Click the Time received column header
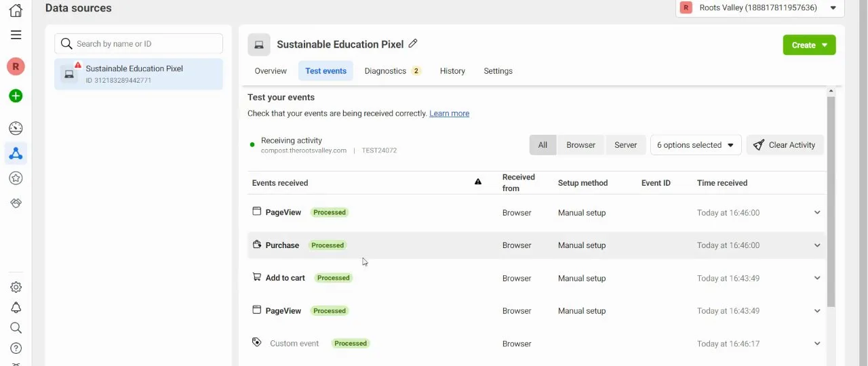Image resolution: width=868 pixels, height=366 pixels. tap(722, 183)
